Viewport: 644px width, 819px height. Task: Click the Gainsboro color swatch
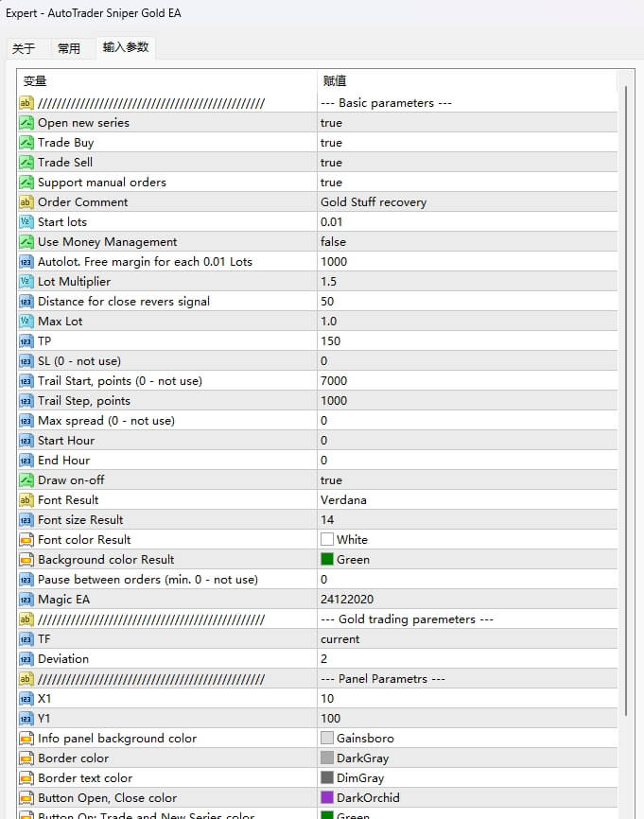coord(327,738)
